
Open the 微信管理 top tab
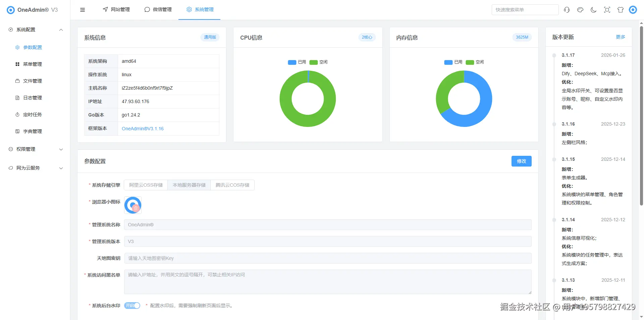158,10
